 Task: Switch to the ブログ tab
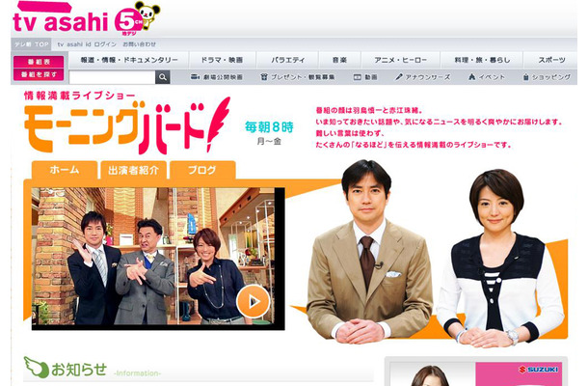(x=202, y=170)
